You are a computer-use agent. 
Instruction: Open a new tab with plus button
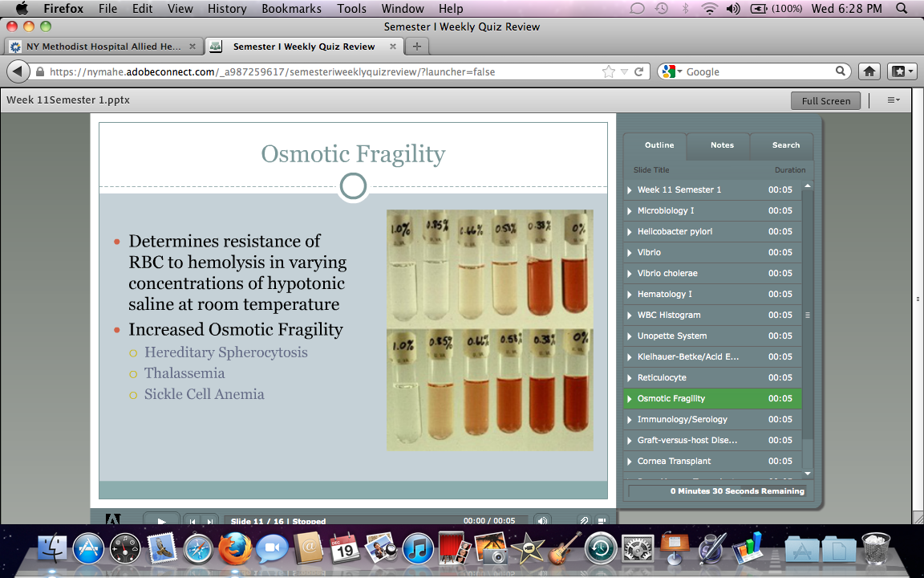416,47
